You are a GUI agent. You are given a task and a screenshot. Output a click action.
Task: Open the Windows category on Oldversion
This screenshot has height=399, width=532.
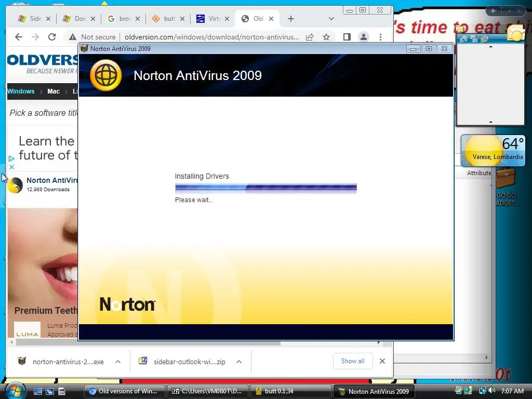point(21,91)
